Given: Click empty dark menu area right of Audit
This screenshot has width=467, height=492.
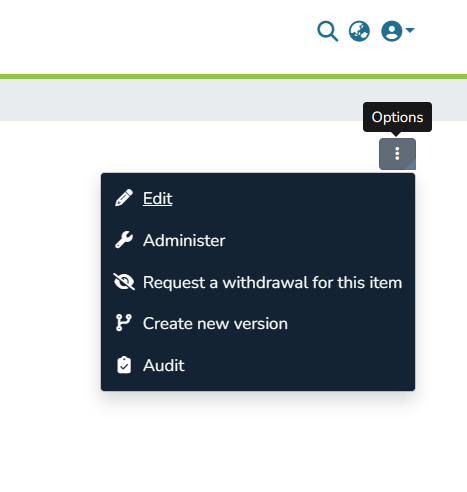Looking at the screenshot, I should [x=300, y=365].
